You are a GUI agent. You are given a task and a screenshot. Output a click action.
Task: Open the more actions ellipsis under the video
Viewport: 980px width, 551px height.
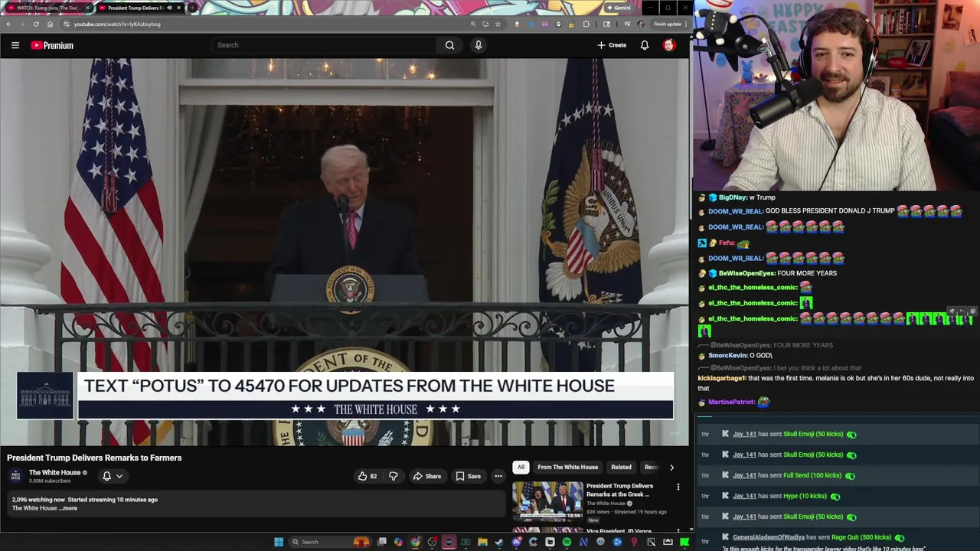[498, 476]
